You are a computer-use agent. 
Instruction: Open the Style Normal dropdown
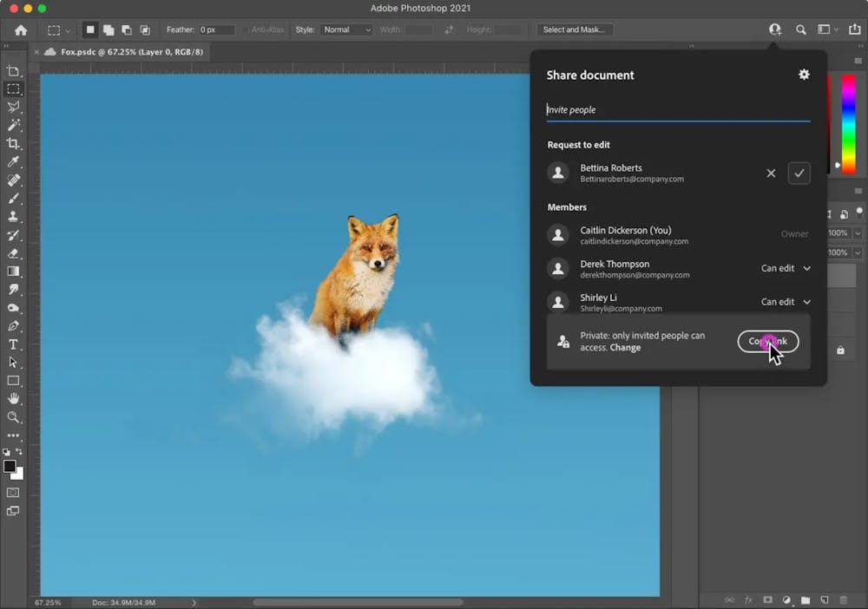tap(346, 29)
